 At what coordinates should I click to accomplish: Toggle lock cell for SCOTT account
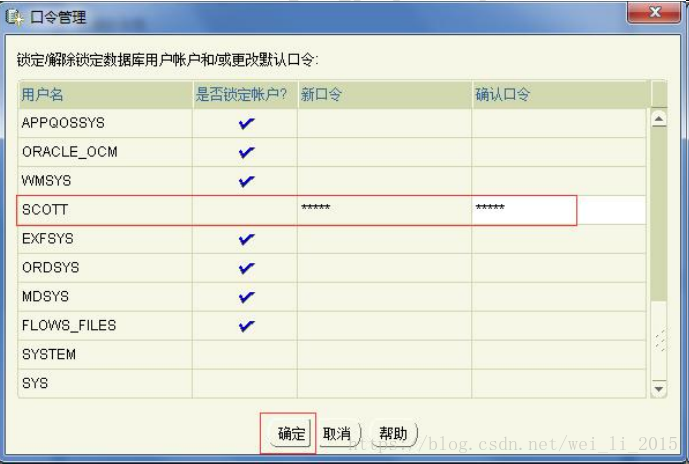tap(245, 210)
